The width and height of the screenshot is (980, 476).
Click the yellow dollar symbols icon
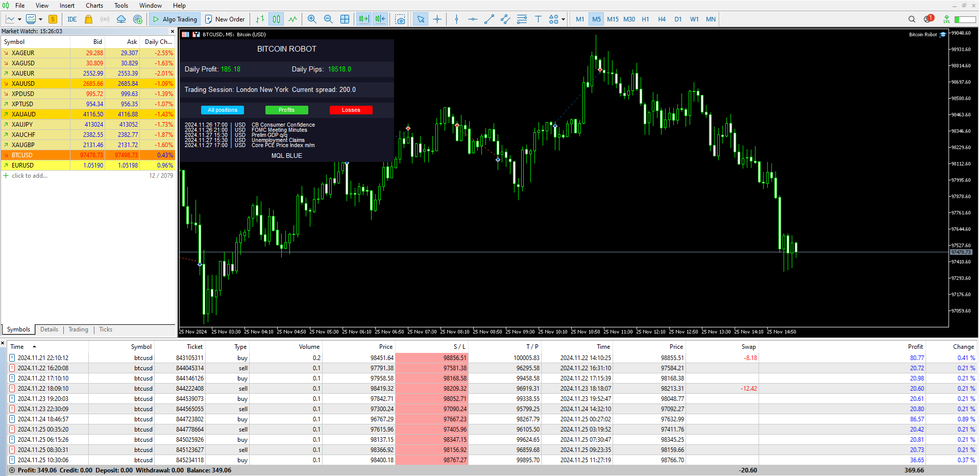point(53,19)
